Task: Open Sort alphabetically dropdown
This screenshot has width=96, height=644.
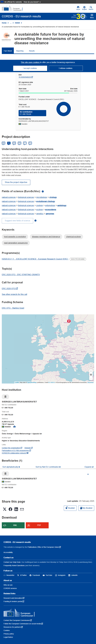Action: pos(11,467)
